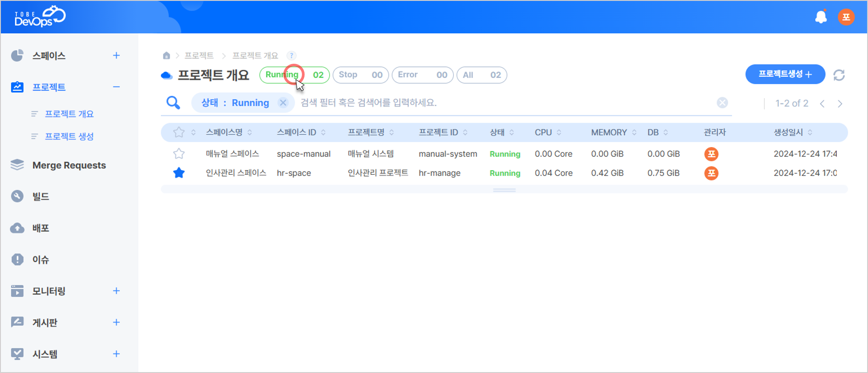Screen dimensions: 868x373
Task: Click the 배포 cloud upload icon
Action: (17, 228)
